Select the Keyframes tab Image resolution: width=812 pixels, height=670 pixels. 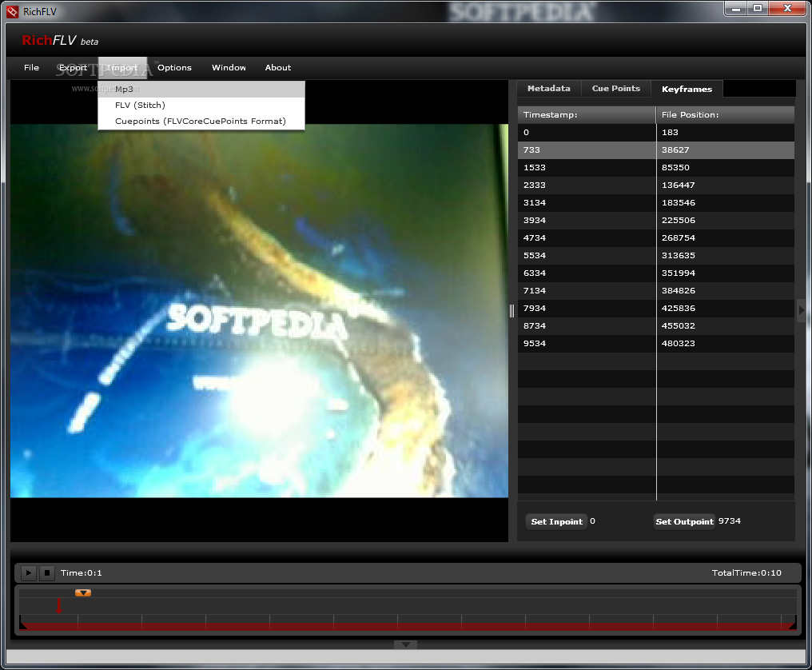[x=687, y=89]
